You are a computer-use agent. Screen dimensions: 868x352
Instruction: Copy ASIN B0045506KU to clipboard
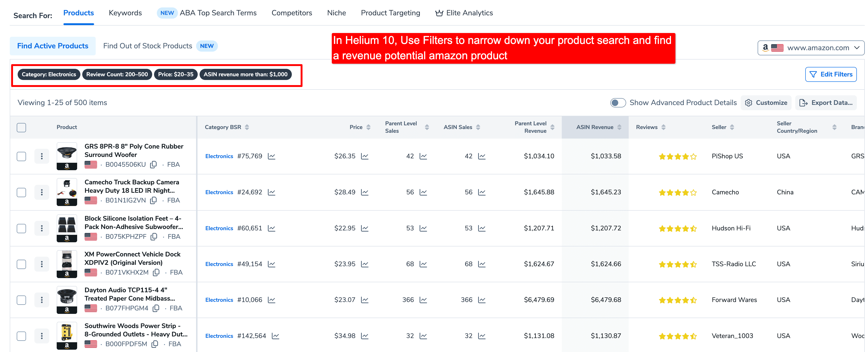tap(154, 165)
